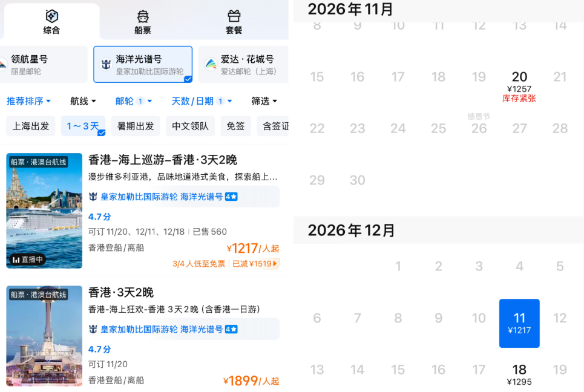Open the second cruise thumbnail of ship deck

click(x=44, y=336)
